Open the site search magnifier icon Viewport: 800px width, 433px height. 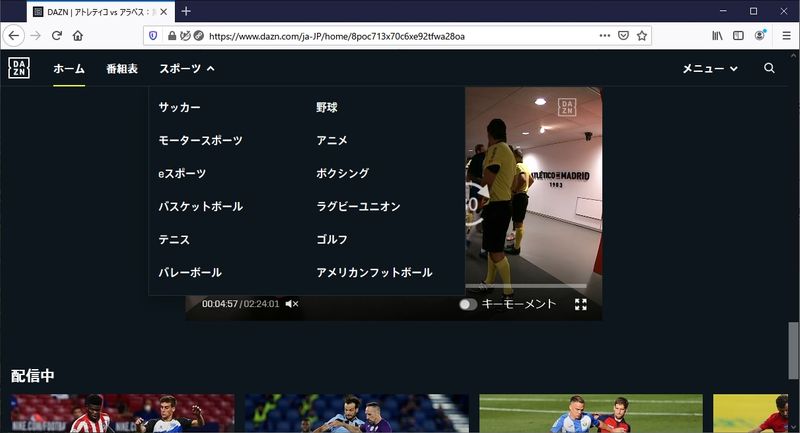point(769,68)
